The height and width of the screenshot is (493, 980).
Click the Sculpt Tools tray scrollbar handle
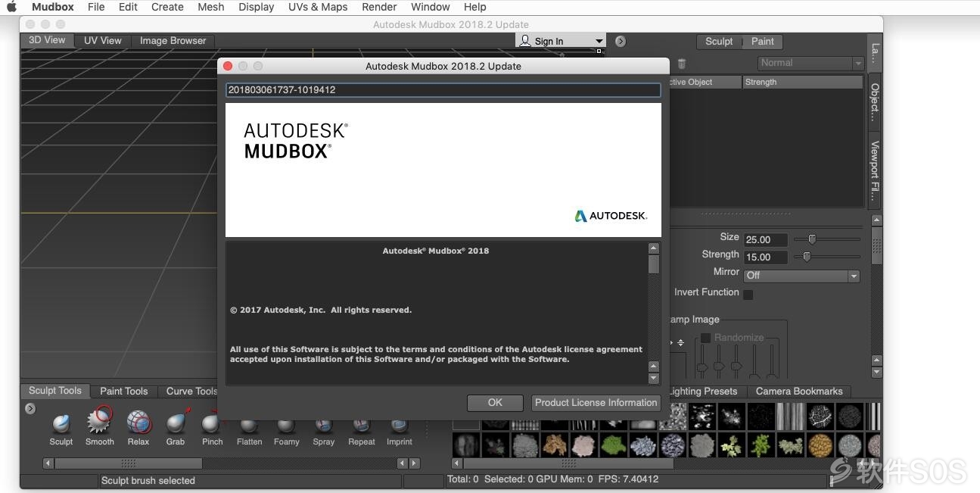(x=128, y=463)
